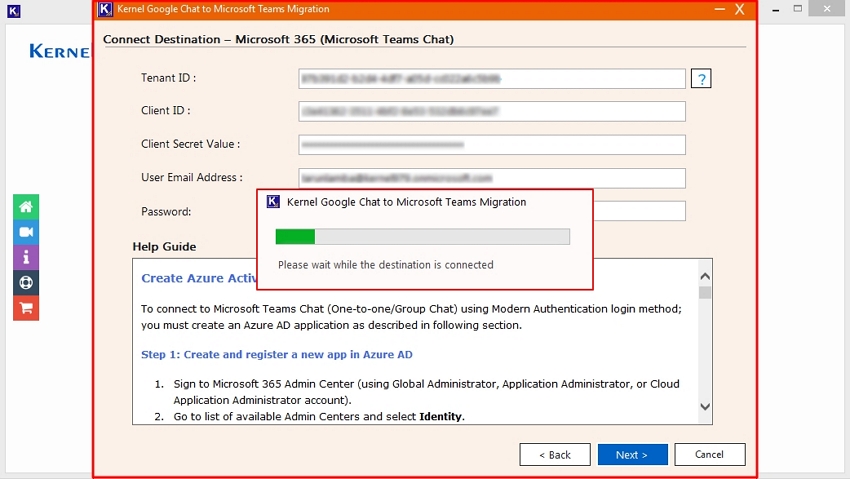Cancel the destination connection dialog
The height and width of the screenshot is (479, 850).
(x=710, y=454)
